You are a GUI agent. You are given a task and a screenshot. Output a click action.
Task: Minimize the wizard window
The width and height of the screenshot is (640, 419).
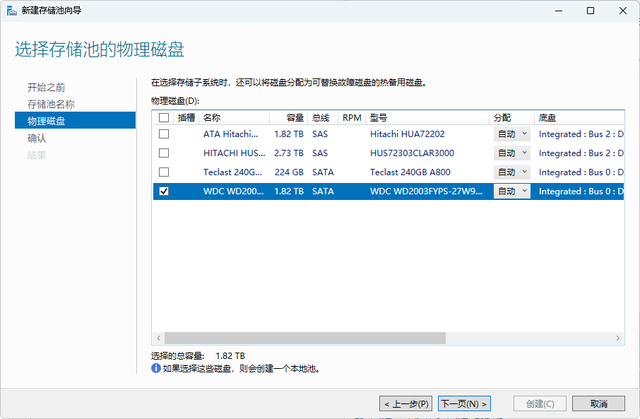click(x=559, y=11)
